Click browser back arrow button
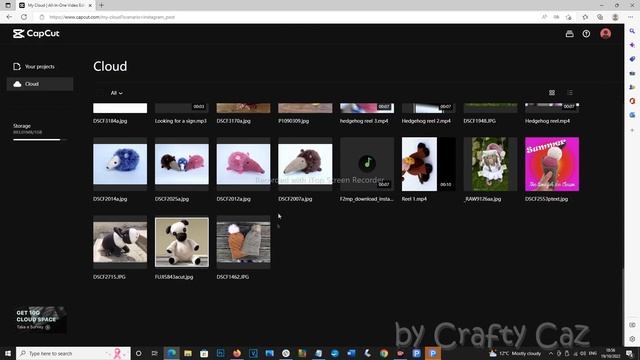Screen dimensions: 640x360 [9, 17]
